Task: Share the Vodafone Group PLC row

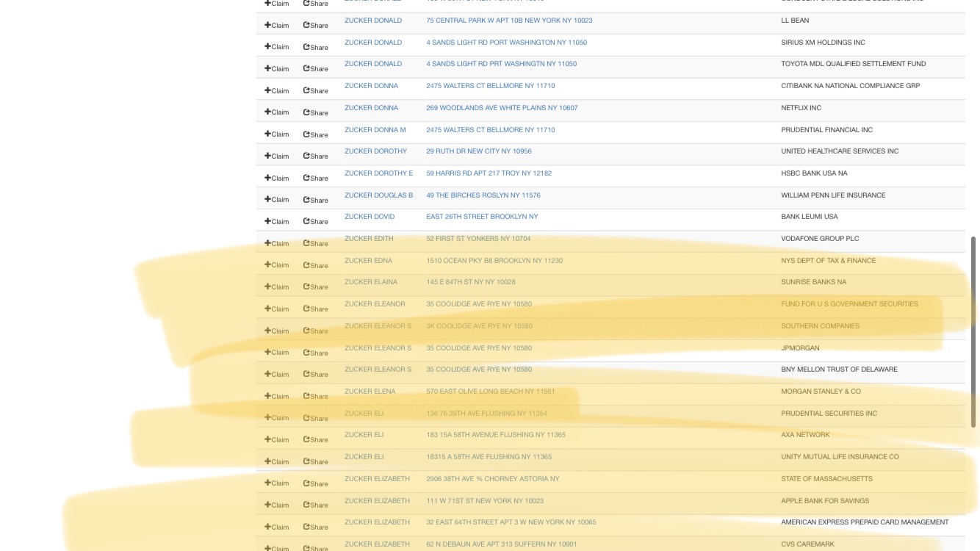Action: [316, 243]
